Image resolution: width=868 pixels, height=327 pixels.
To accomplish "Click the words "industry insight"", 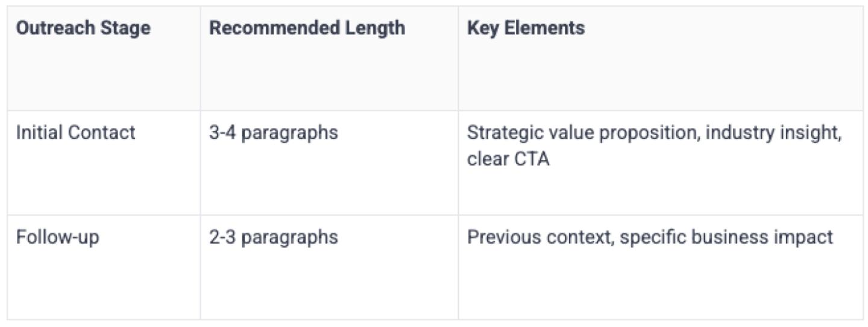I will point(773,133).
